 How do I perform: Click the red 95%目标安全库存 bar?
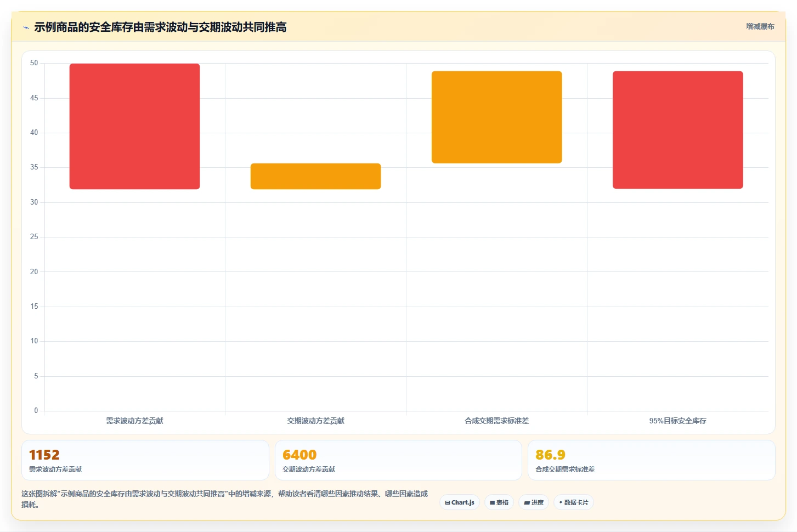tap(677, 130)
